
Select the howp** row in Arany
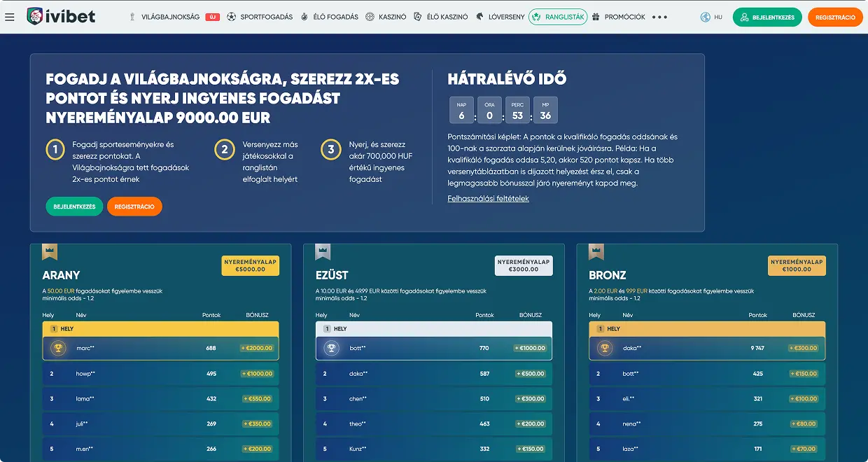(161, 374)
